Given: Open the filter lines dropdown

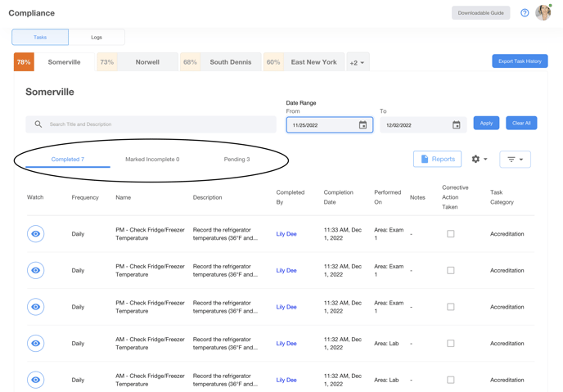Looking at the screenshot, I should pyautogui.click(x=515, y=160).
